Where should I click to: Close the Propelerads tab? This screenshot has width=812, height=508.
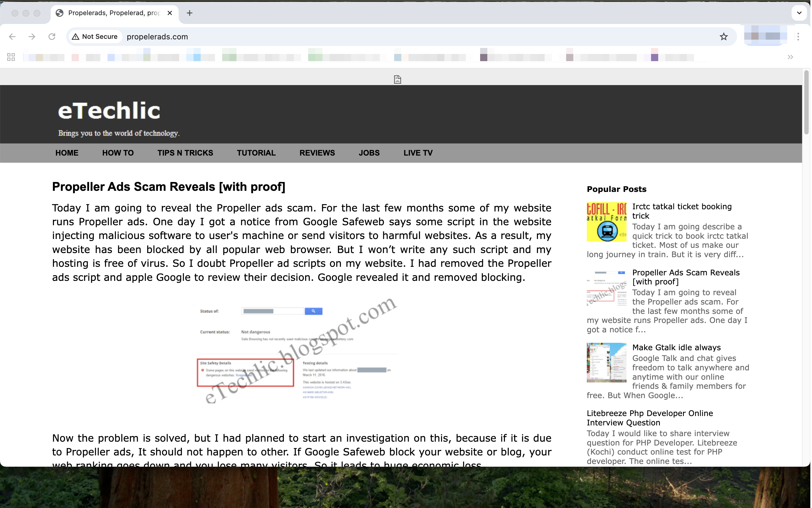pyautogui.click(x=170, y=13)
